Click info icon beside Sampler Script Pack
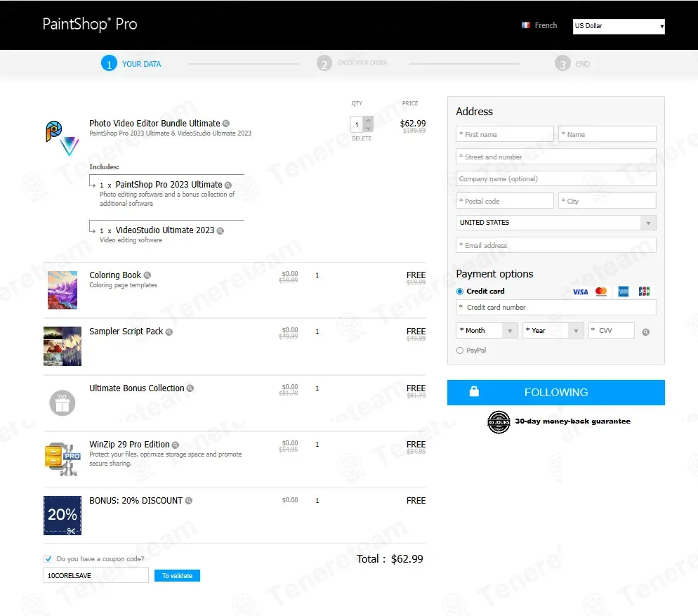698x616 pixels. (x=169, y=332)
